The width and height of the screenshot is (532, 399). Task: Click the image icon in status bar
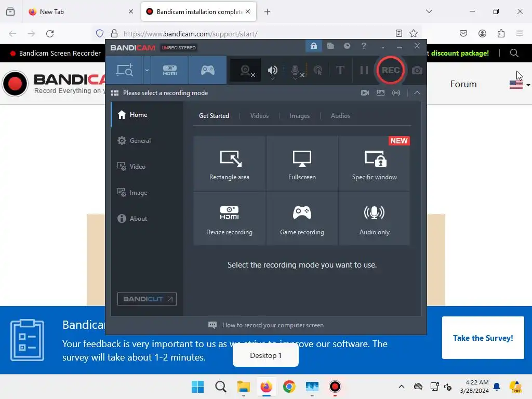coord(380,92)
